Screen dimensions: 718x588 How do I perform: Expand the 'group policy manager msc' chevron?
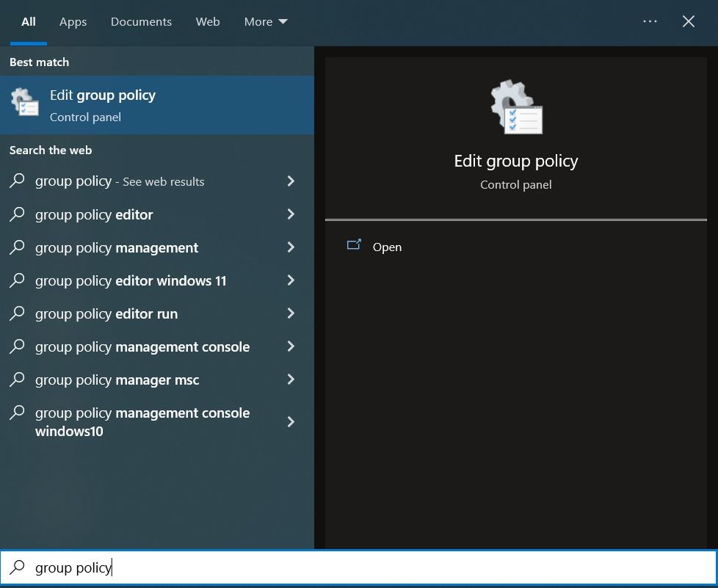pos(291,380)
